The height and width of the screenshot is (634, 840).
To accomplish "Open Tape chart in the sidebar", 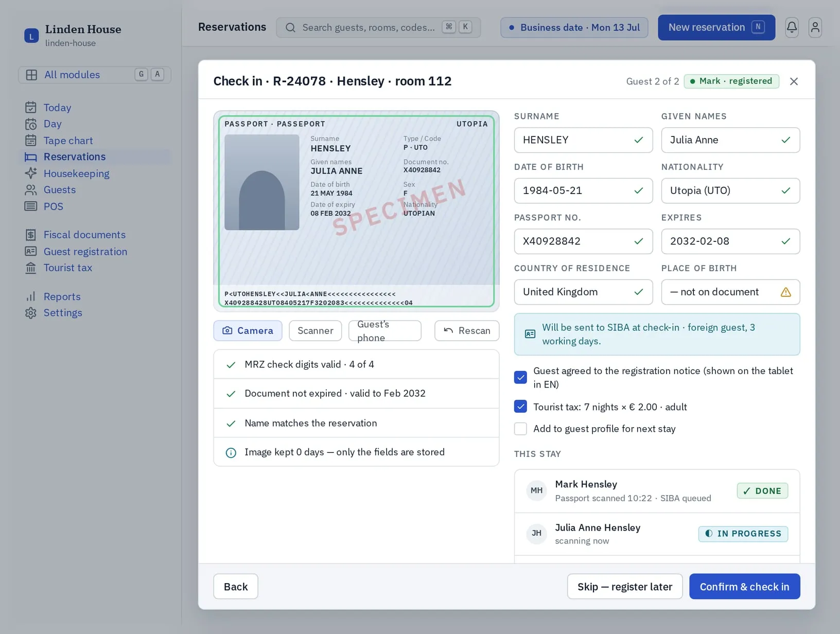I will (95, 140).
